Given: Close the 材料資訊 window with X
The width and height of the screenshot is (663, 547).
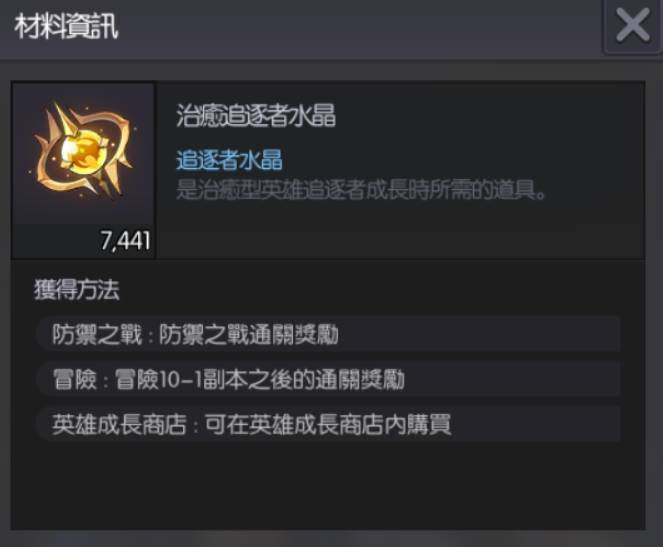Looking at the screenshot, I should (633, 26).
